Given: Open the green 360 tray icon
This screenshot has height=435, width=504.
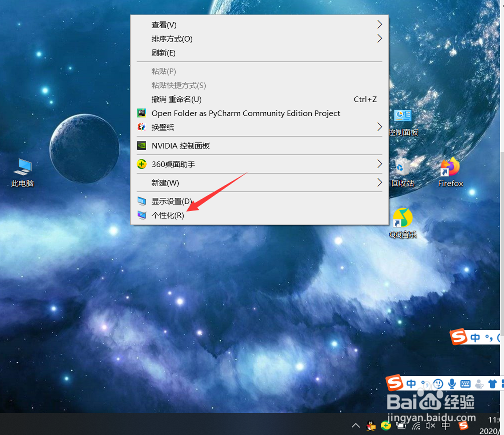Looking at the screenshot, I should click(386, 425).
